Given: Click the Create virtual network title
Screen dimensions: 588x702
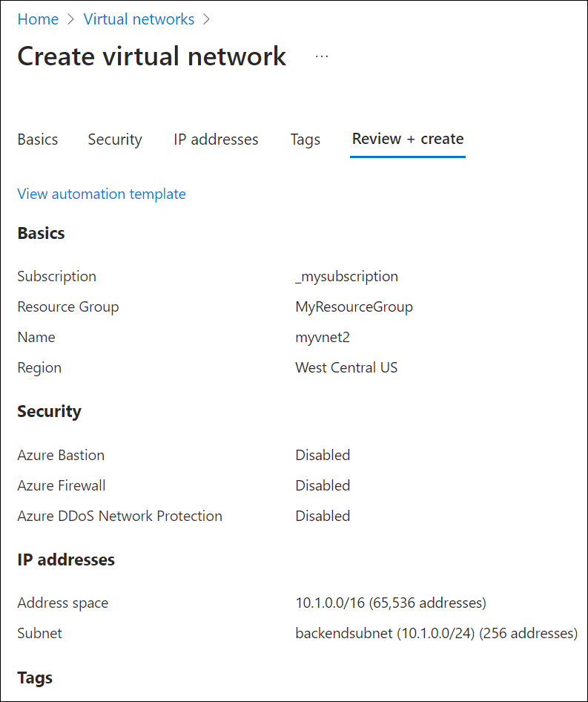Looking at the screenshot, I should (x=151, y=56).
